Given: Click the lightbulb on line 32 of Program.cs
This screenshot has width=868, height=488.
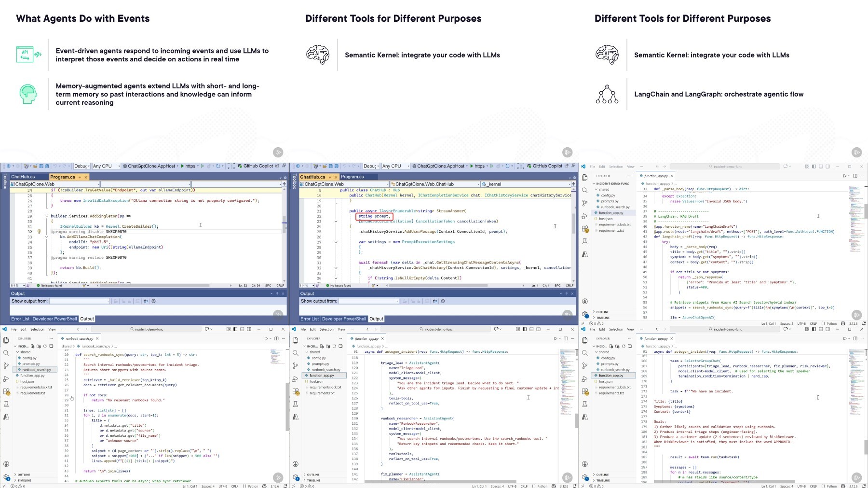Looking at the screenshot, I should coord(40,232).
